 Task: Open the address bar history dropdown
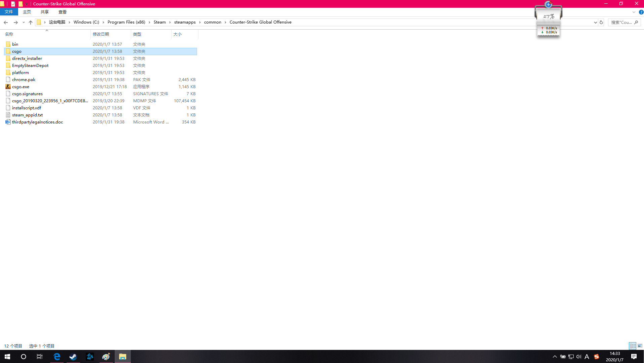(x=595, y=23)
